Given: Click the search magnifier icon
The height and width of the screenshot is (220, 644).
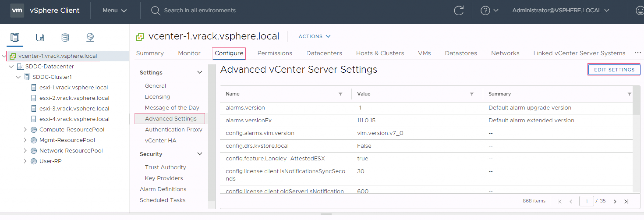Looking at the screenshot, I should 155,11.
